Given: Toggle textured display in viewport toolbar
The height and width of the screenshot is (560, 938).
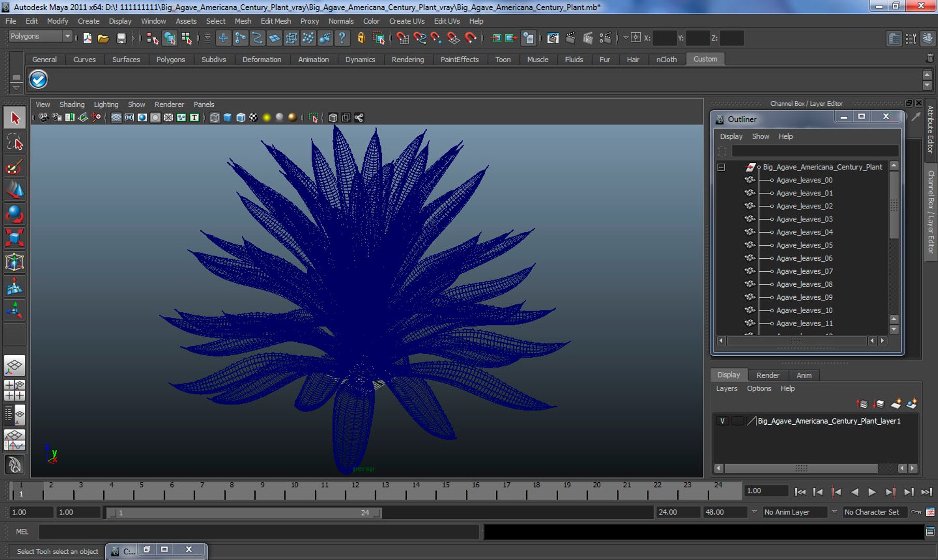Looking at the screenshot, I should (253, 118).
